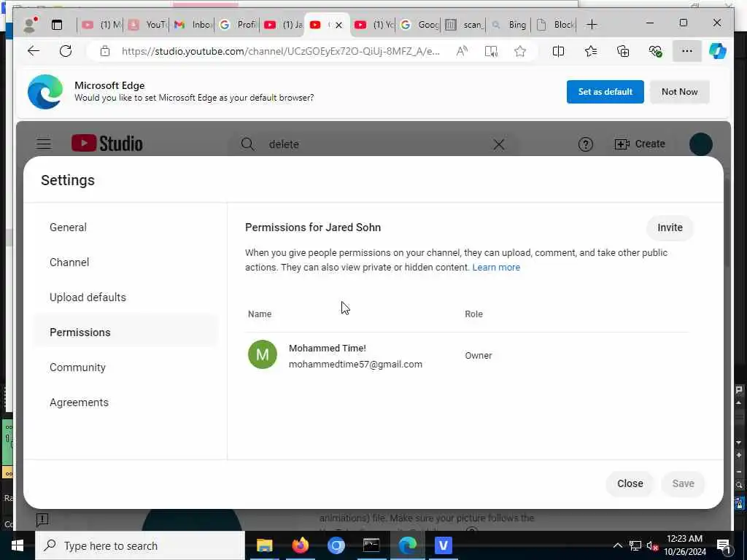The height and width of the screenshot is (560, 747).
Task: Open the Upload defaults section
Action: [x=88, y=297]
